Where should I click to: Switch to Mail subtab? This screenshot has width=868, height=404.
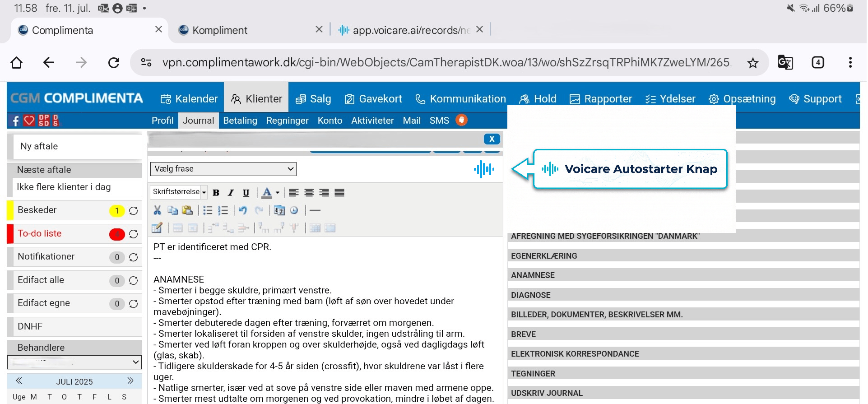(x=412, y=121)
